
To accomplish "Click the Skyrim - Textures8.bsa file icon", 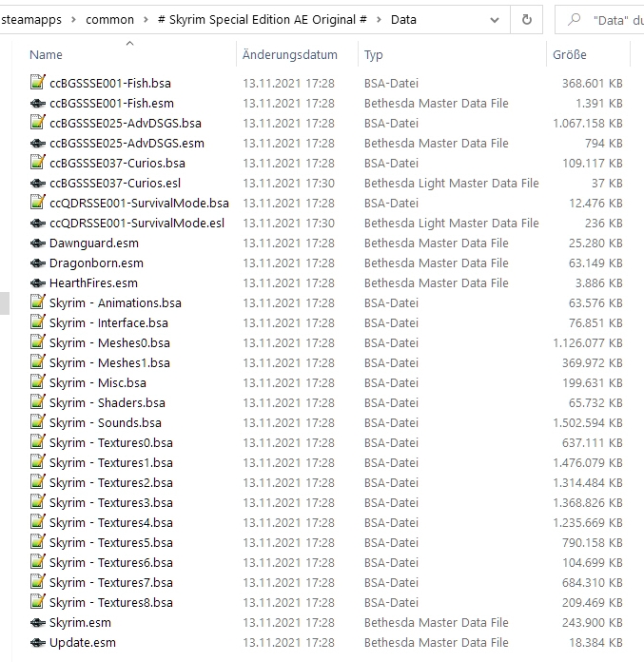I will click(38, 602).
